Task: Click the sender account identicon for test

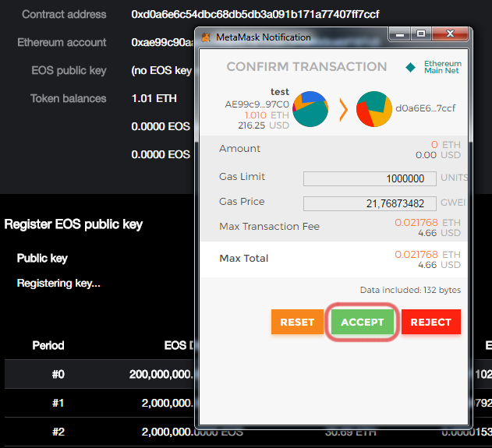Action: [310, 109]
